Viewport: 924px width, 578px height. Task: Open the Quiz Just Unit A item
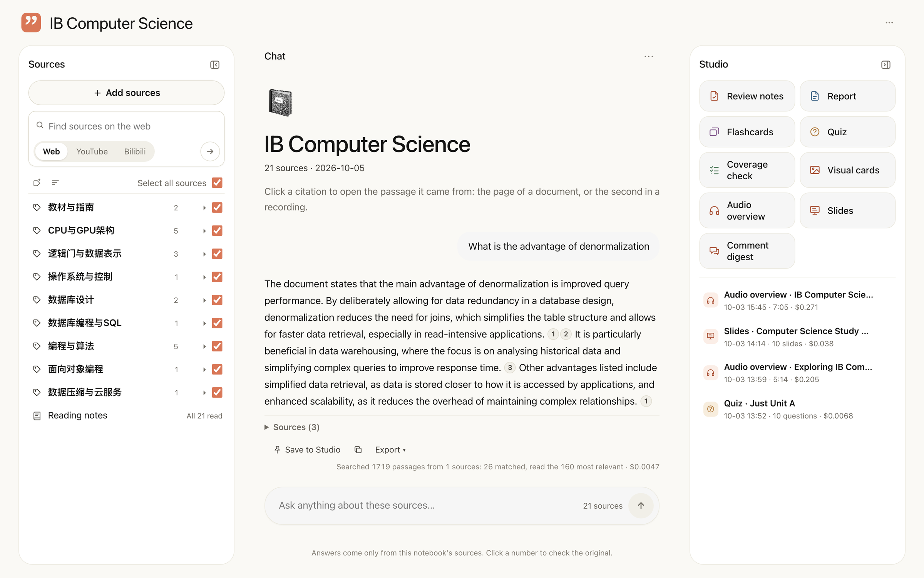pyautogui.click(x=797, y=409)
